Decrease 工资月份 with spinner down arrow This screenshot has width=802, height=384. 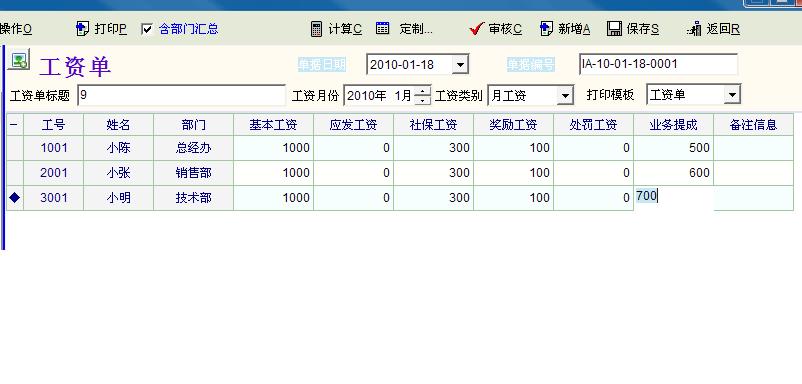[422, 100]
